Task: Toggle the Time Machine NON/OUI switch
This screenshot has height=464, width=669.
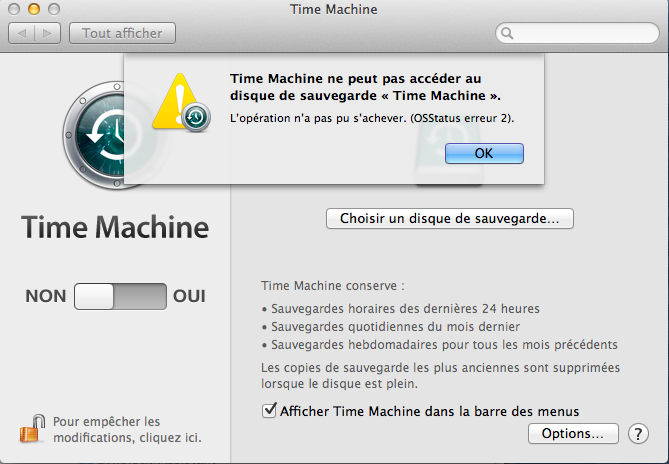Action: [120, 296]
